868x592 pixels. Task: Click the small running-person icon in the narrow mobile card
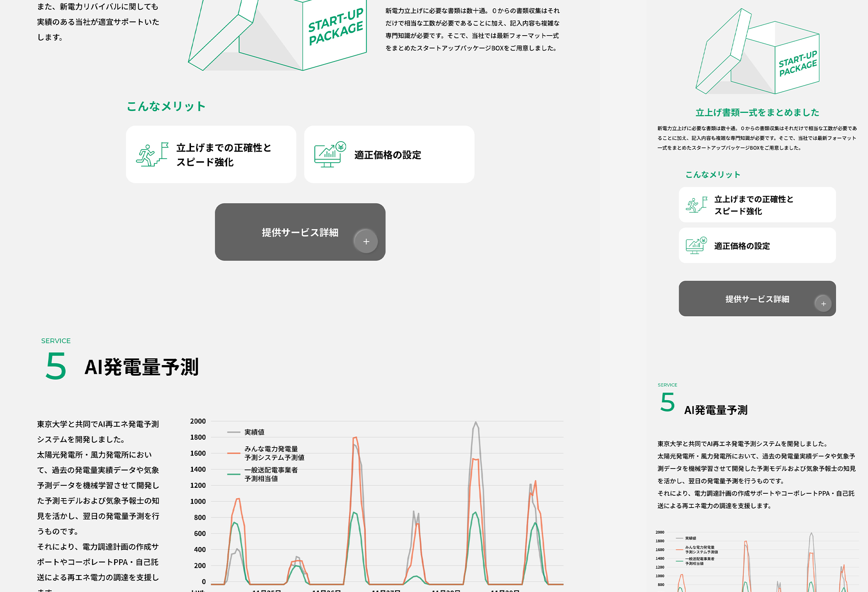pos(696,205)
